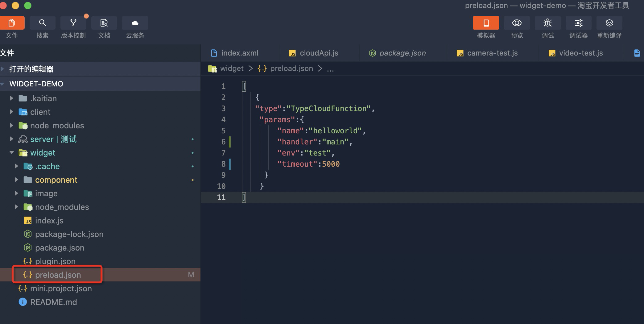Click the "helloworld" value in editor

(335, 131)
